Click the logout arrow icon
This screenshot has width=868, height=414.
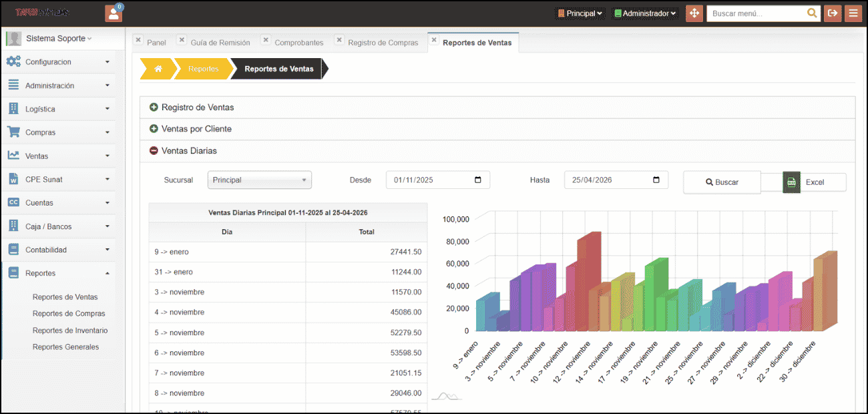point(833,13)
